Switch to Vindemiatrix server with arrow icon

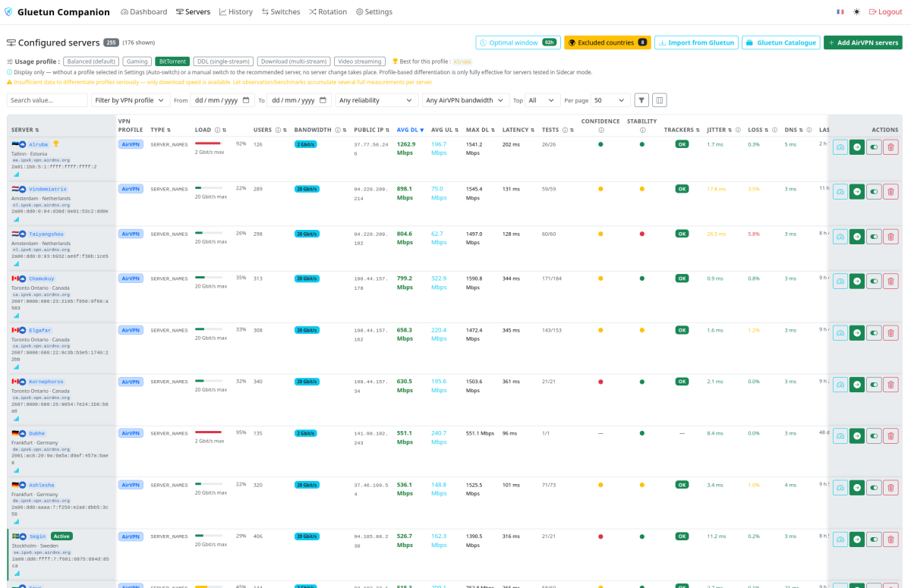(857, 192)
